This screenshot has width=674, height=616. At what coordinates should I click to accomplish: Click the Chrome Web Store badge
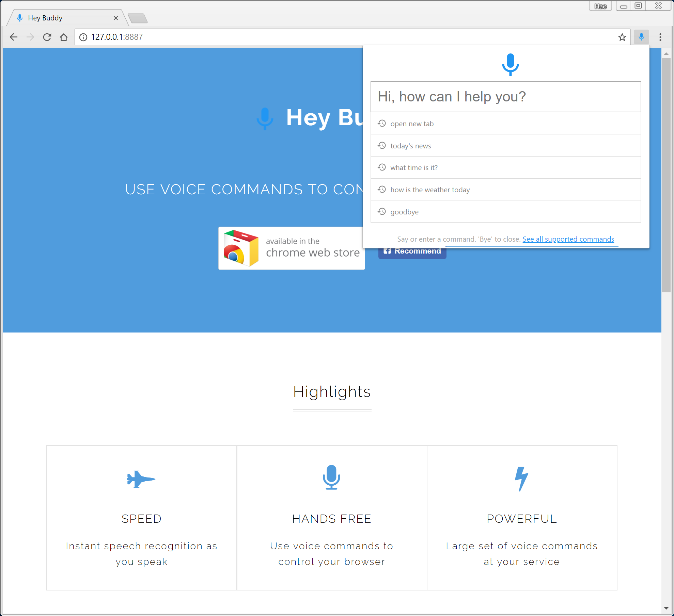[292, 248]
